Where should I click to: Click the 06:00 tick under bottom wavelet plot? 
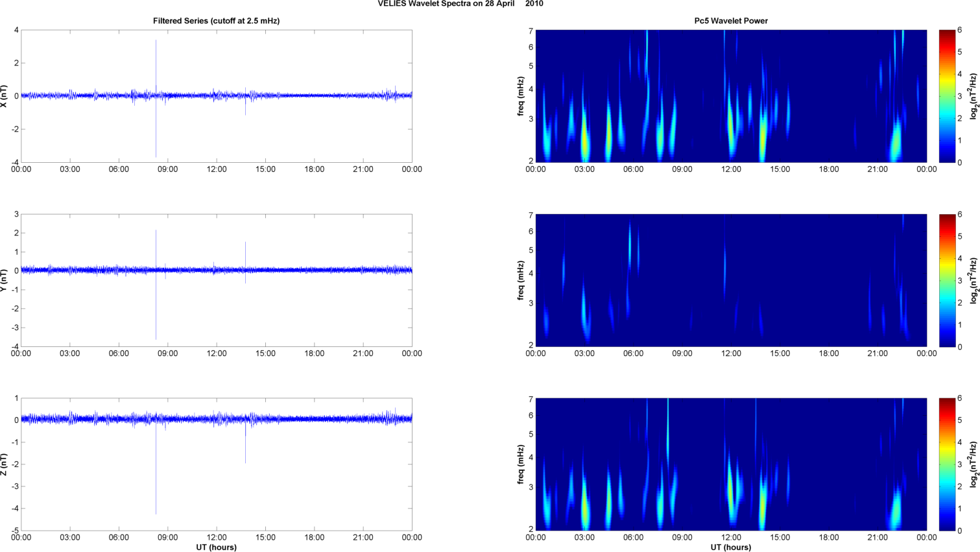[634, 537]
